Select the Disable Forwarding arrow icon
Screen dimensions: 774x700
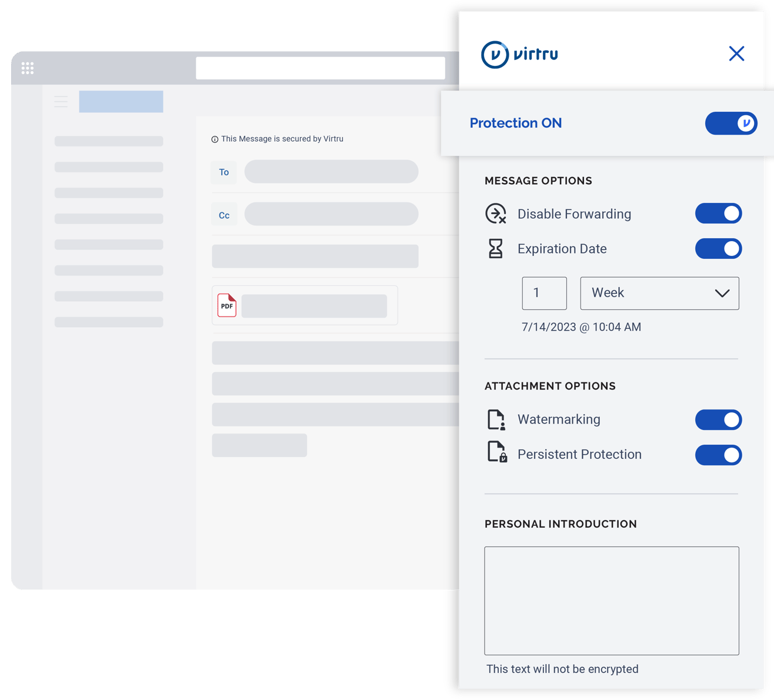tap(496, 214)
